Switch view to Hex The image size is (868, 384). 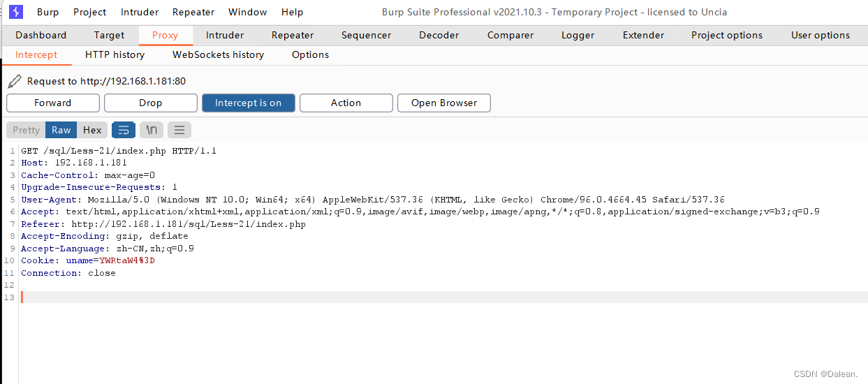click(x=92, y=130)
